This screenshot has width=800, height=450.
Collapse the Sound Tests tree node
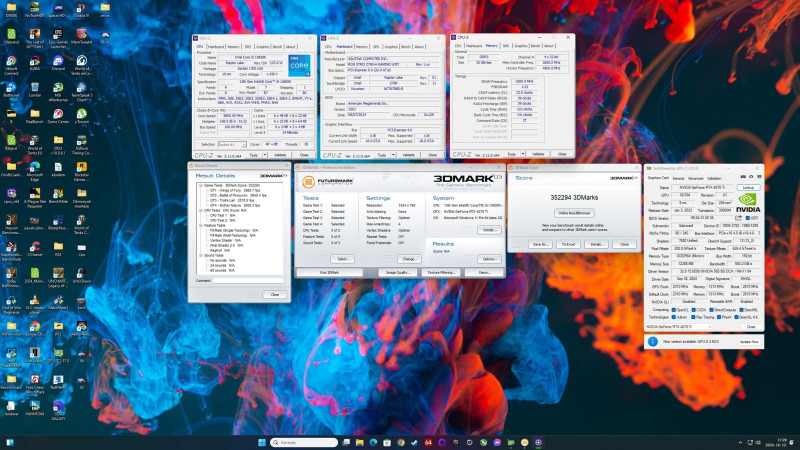point(201,255)
